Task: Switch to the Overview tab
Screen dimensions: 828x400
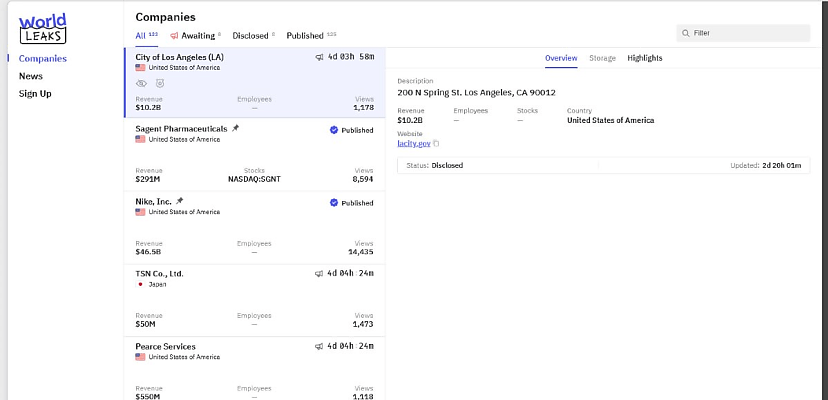Action: click(561, 58)
